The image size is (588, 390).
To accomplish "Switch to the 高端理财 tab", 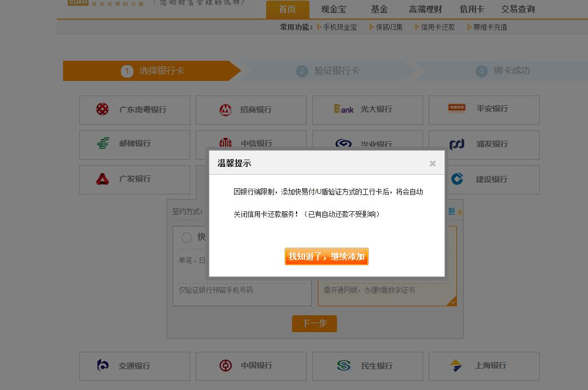I will (x=425, y=9).
